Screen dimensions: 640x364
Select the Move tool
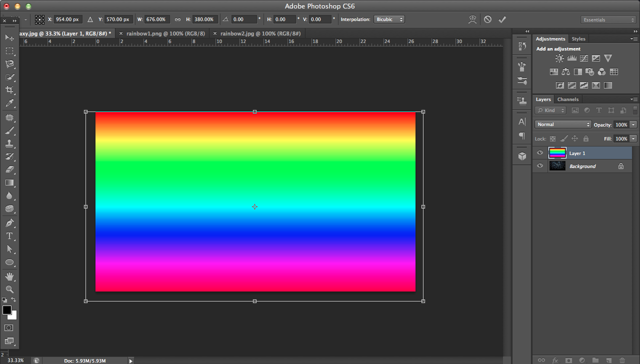coord(9,38)
